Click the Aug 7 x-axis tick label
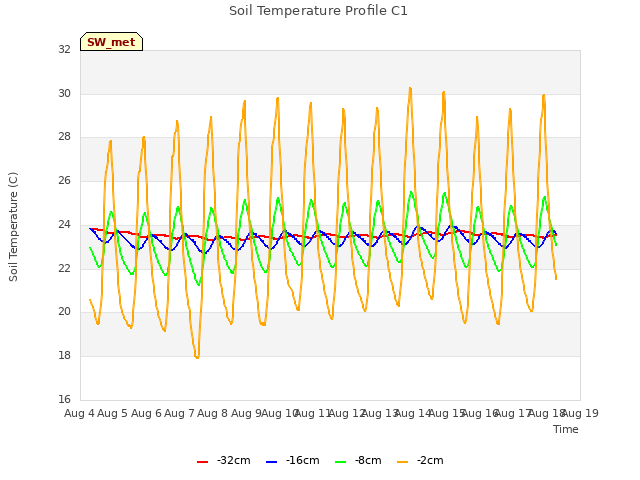The height and width of the screenshot is (480, 640). pyautogui.click(x=179, y=413)
